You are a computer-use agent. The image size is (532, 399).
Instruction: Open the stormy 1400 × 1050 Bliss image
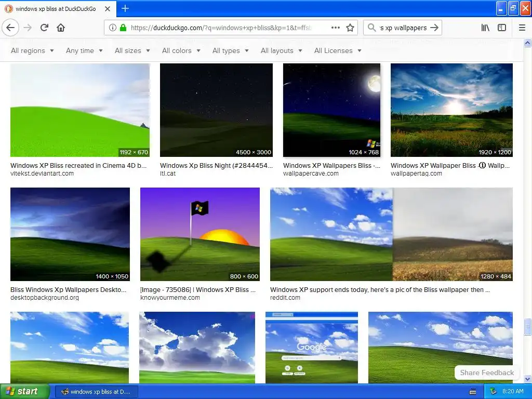coord(70,234)
